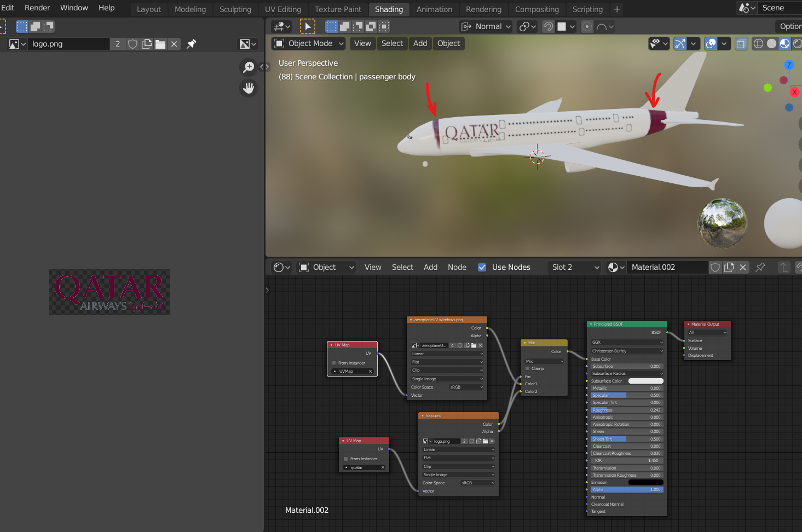Image resolution: width=802 pixels, height=532 pixels.
Task: Unlink logo.png image in image editor header
Action: 174,44
